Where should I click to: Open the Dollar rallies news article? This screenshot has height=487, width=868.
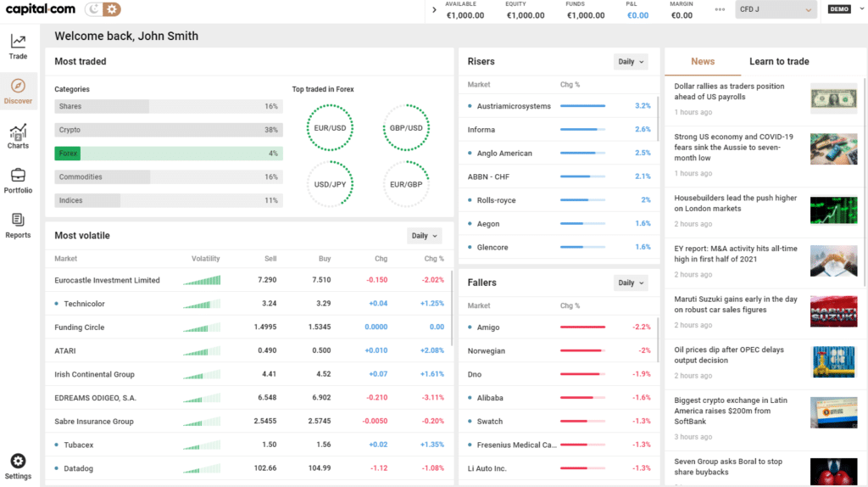(729, 92)
